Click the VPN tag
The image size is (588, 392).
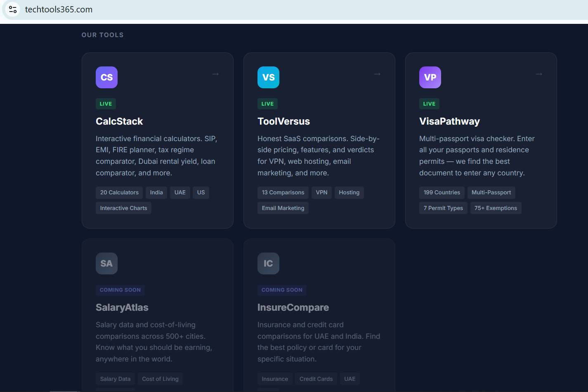(x=321, y=192)
